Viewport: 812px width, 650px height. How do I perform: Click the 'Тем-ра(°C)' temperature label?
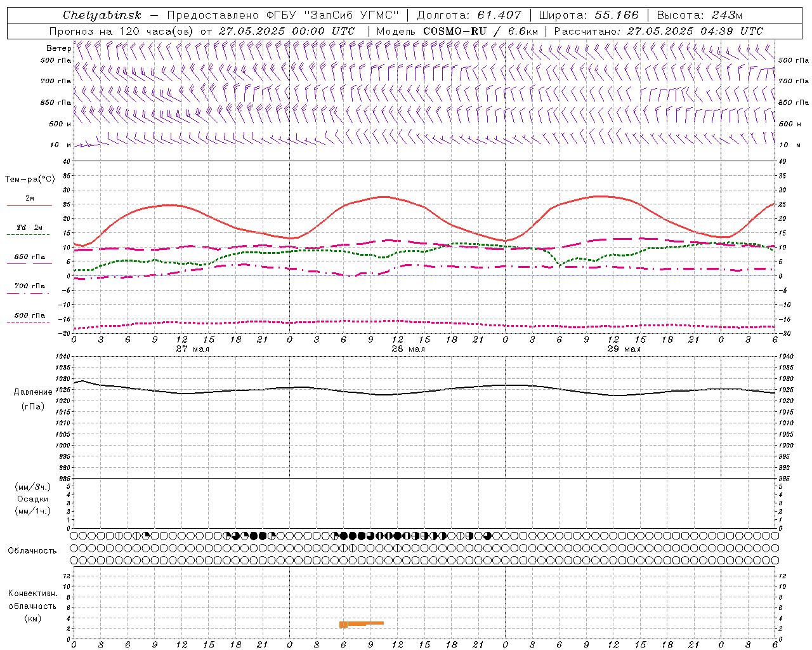tap(30, 180)
